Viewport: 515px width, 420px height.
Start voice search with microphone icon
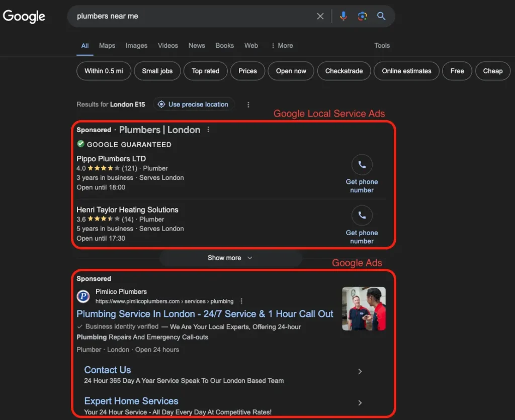coord(344,16)
